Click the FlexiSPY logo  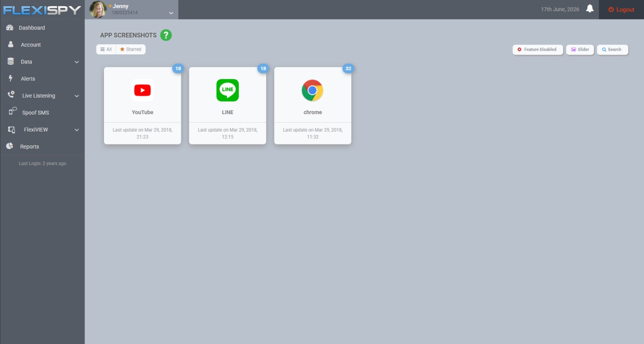pos(42,10)
